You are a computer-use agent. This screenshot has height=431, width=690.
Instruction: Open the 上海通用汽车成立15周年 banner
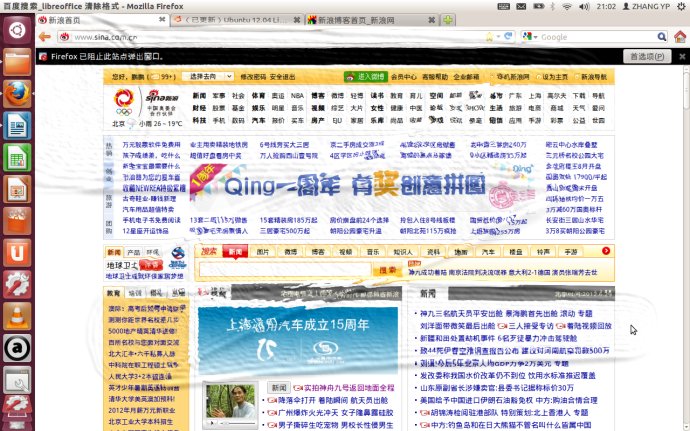pyautogui.click(x=298, y=340)
